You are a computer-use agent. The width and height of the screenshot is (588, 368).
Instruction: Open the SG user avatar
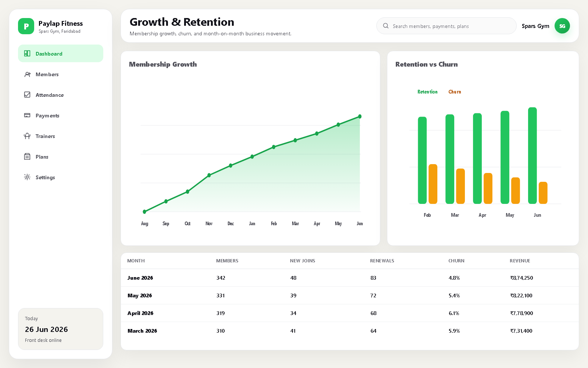(x=562, y=26)
